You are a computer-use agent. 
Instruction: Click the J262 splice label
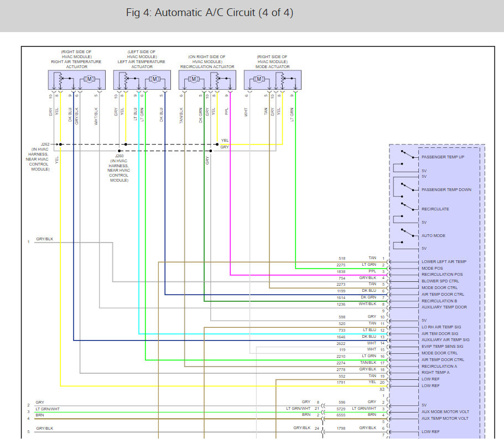[45, 144]
